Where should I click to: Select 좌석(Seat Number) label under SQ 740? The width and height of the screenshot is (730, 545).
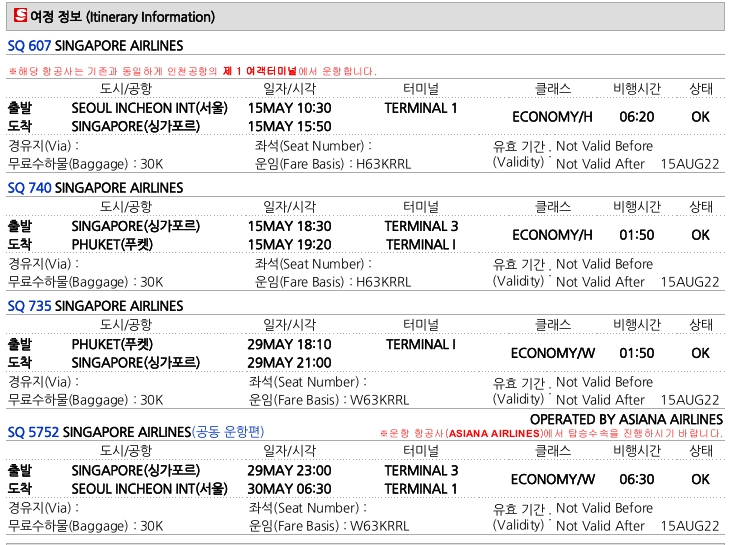point(313,264)
